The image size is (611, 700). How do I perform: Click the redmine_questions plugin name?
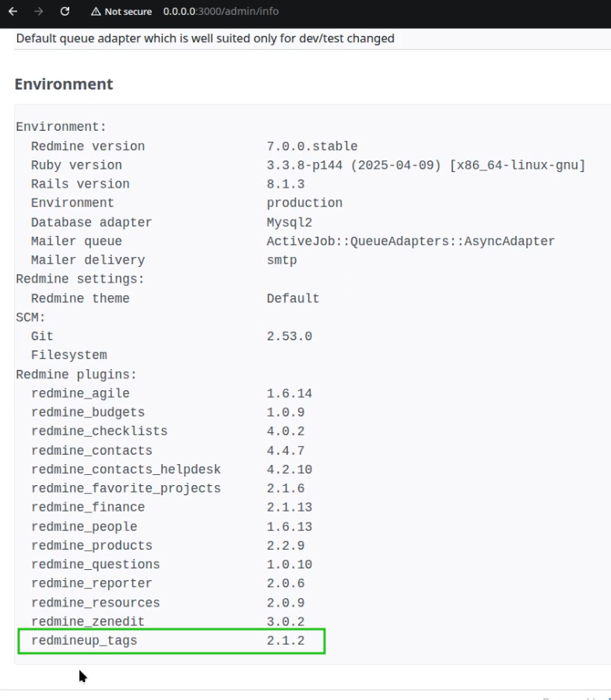96,565
